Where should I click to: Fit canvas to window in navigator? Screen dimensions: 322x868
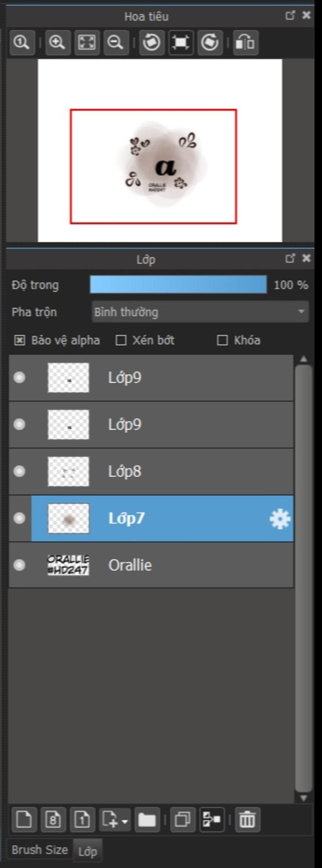tap(87, 42)
